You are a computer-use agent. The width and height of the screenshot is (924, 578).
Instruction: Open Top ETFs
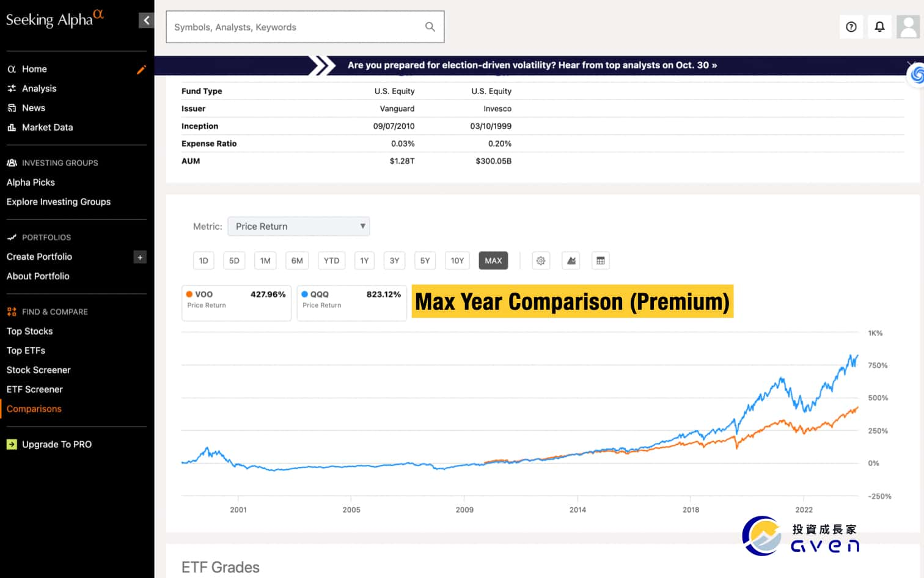click(x=26, y=351)
